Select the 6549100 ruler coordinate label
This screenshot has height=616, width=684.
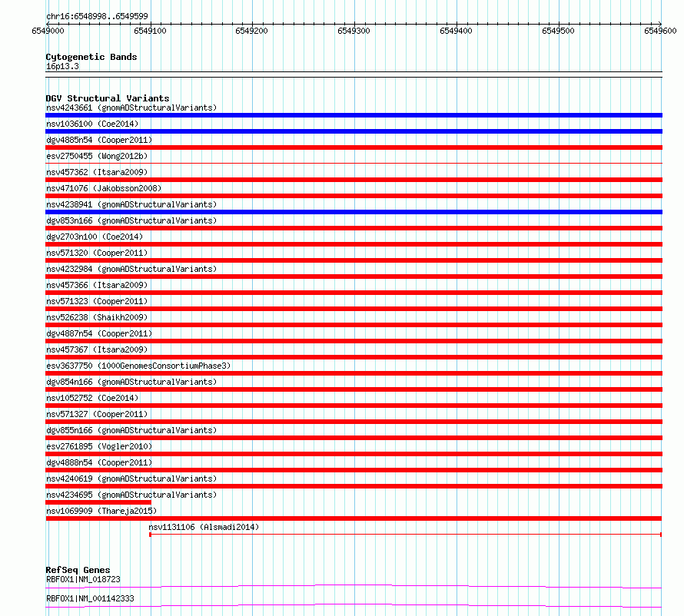tap(150, 31)
